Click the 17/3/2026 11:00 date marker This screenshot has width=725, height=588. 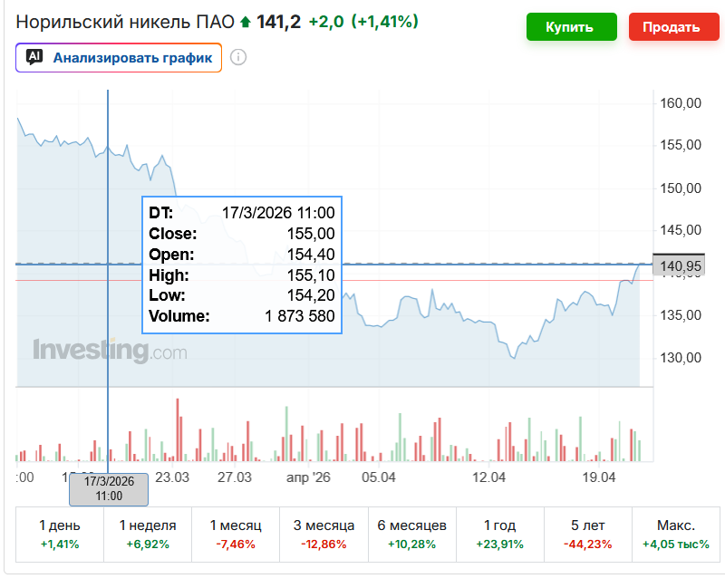[109, 489]
